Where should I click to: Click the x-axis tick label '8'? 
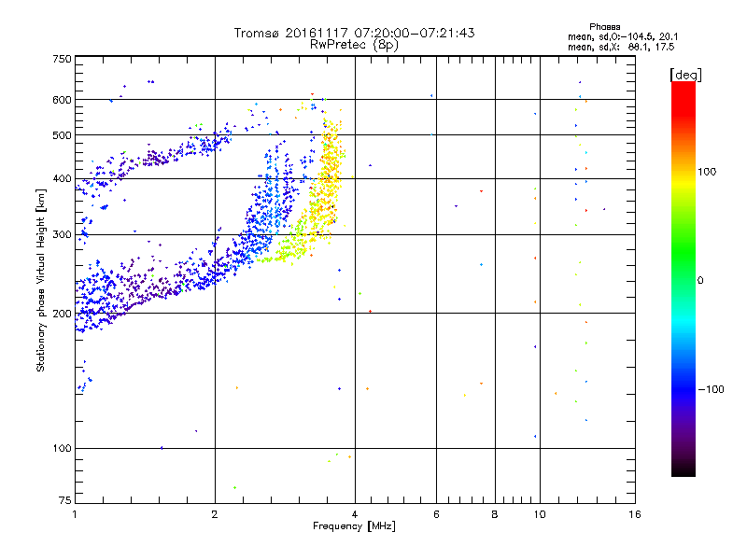click(x=495, y=514)
